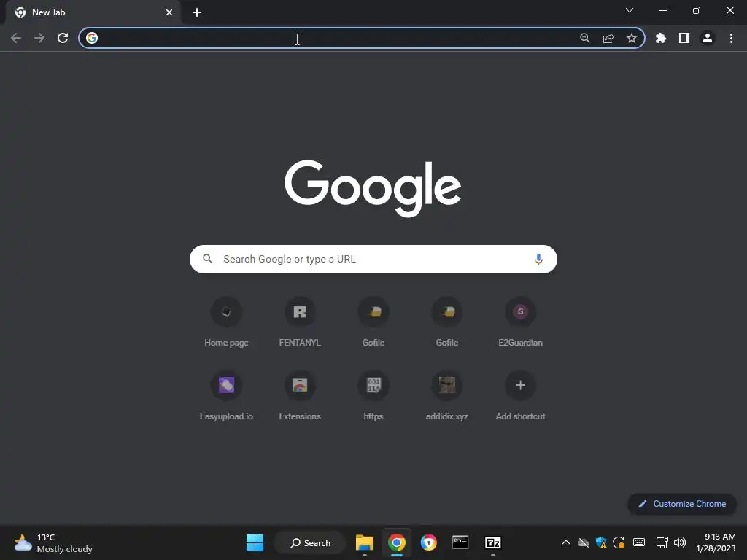Expand the tab search chevron
747x560 pixels.
[x=630, y=10]
